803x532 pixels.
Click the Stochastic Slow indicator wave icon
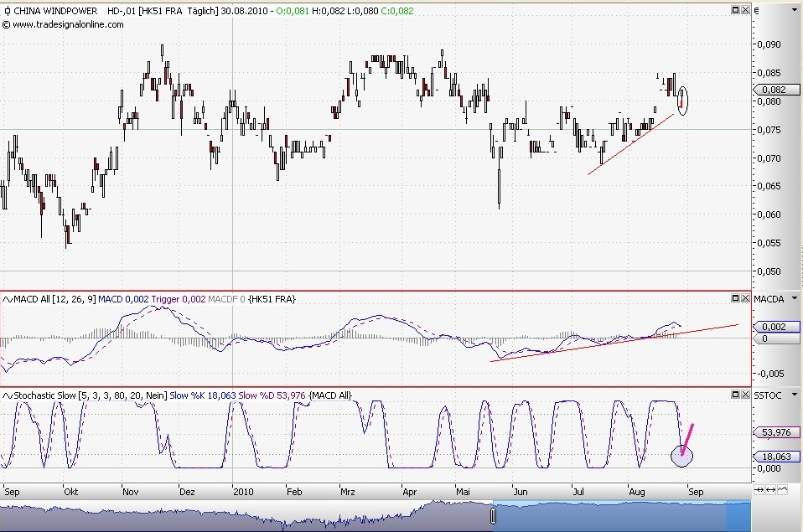[8, 395]
